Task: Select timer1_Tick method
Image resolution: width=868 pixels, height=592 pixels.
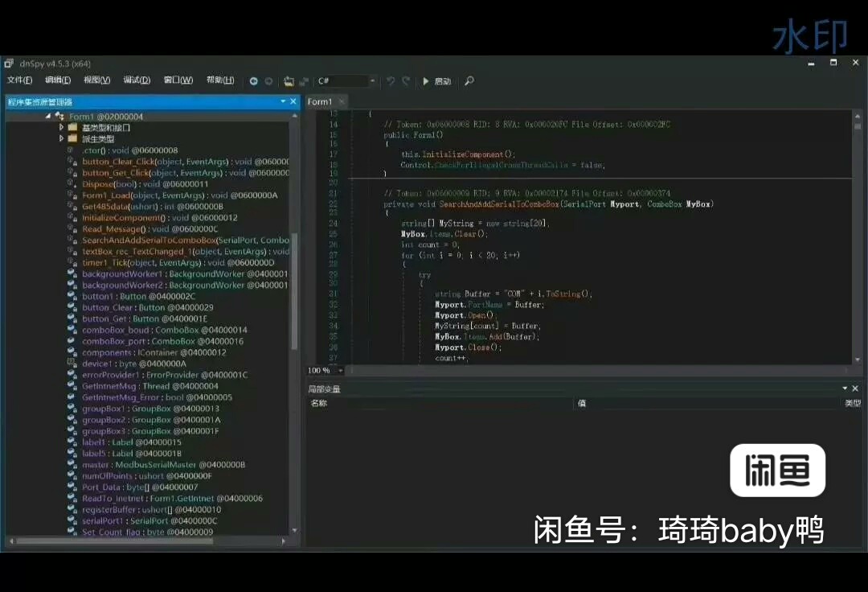Action: tap(178, 262)
